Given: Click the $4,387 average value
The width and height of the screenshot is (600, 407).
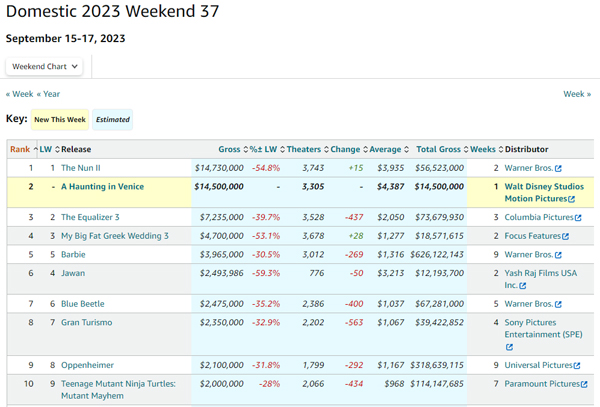Looking at the screenshot, I should [390, 187].
